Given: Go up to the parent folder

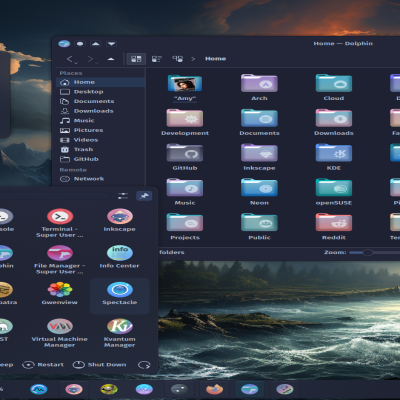Looking at the screenshot, I should pyautogui.click(x=111, y=59).
